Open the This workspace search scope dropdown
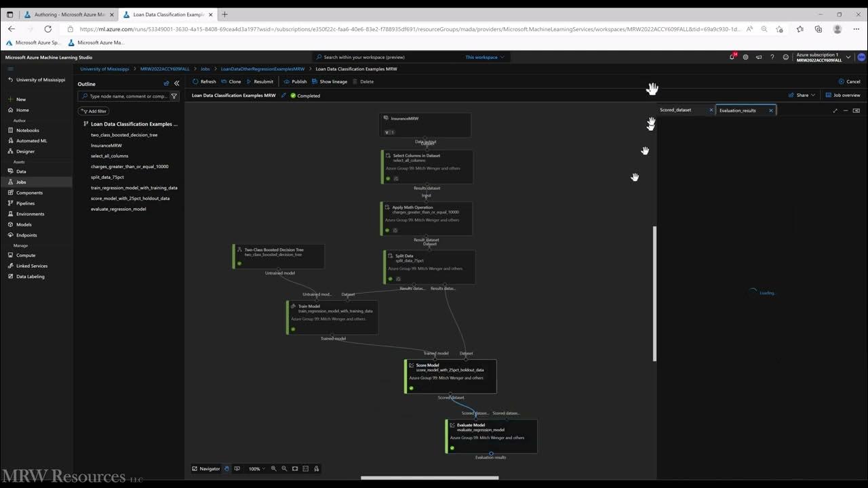The image size is (868, 488). click(484, 57)
